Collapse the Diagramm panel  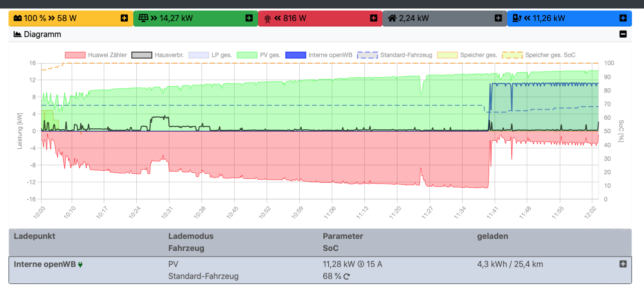623,34
